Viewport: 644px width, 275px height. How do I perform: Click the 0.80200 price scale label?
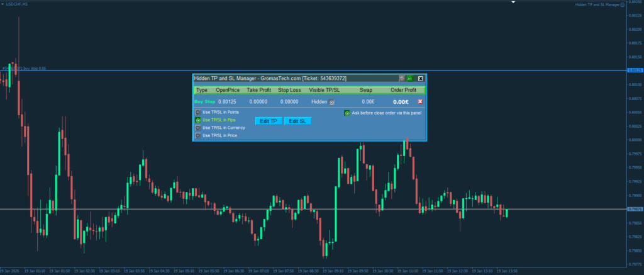(x=635, y=29)
